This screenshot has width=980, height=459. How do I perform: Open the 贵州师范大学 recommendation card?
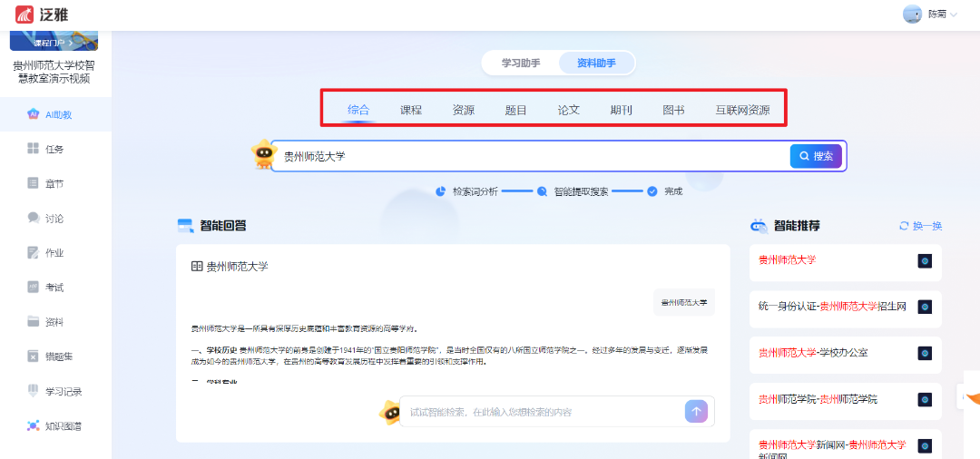coord(846,261)
